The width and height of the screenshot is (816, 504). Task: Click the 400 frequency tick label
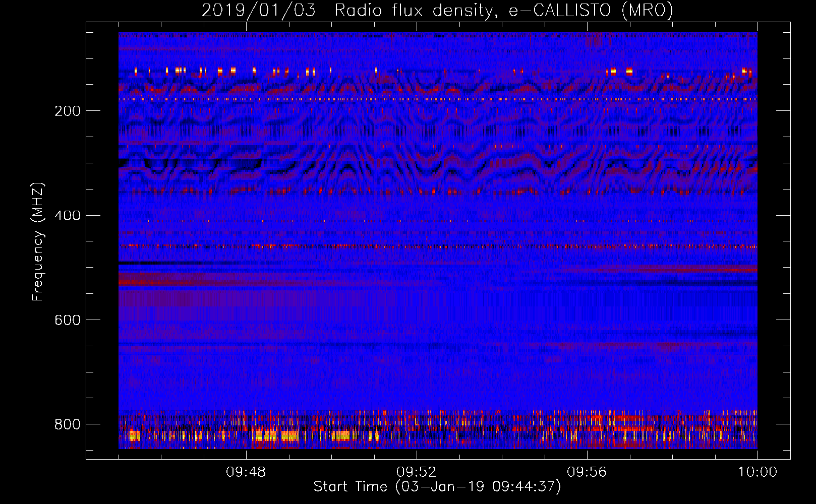pos(68,216)
